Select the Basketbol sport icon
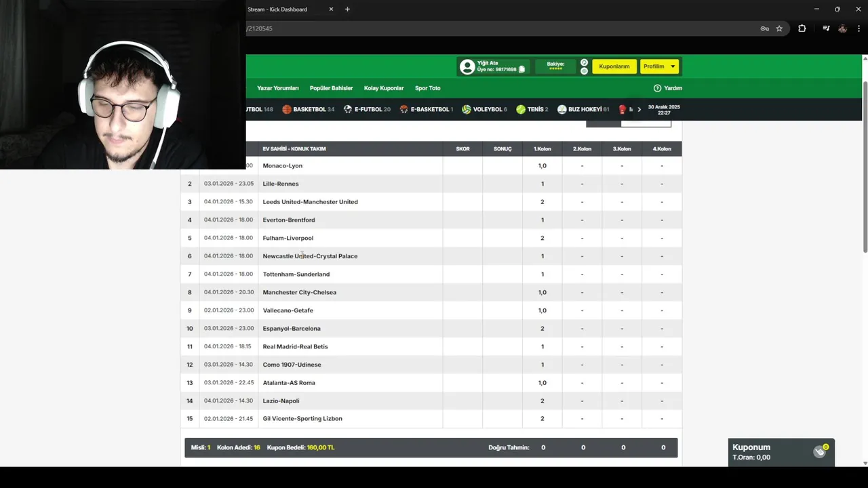The height and width of the screenshot is (488, 868). coord(287,109)
